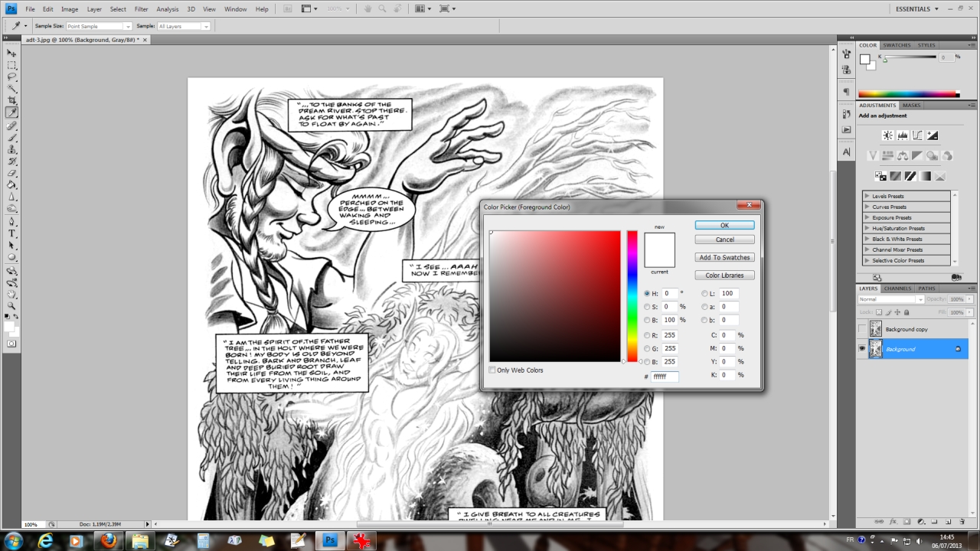Screen dimensions: 980x551
Task: Delete layer using the trash icon
Action: point(963,521)
